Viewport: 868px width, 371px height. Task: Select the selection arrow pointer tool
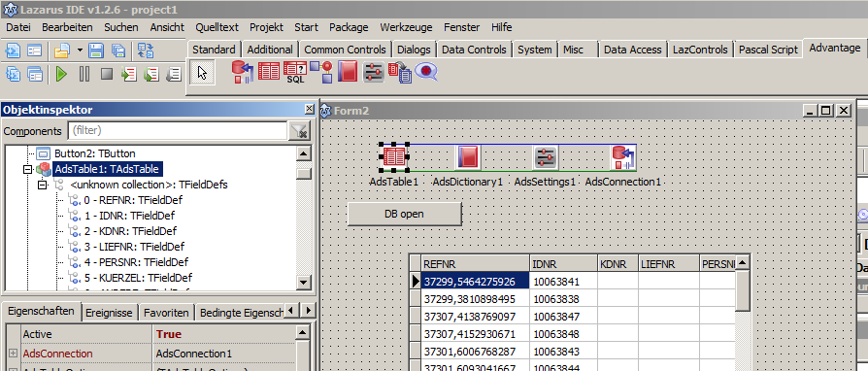click(x=202, y=73)
